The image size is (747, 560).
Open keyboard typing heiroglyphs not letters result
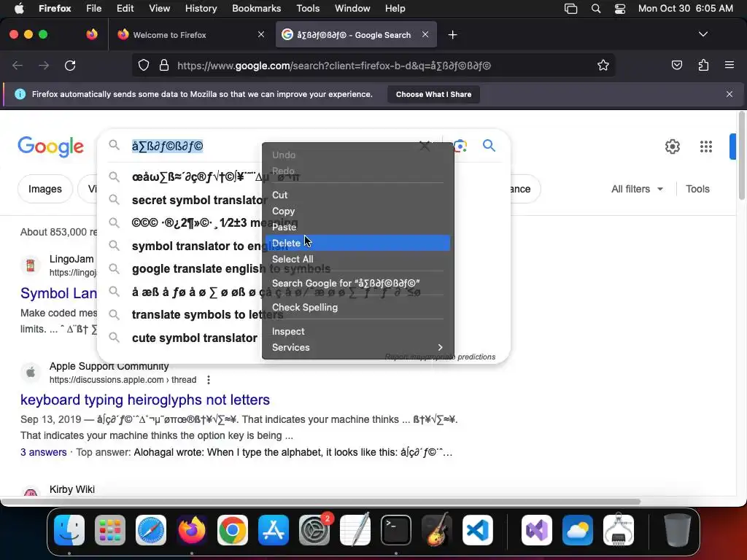tap(145, 400)
